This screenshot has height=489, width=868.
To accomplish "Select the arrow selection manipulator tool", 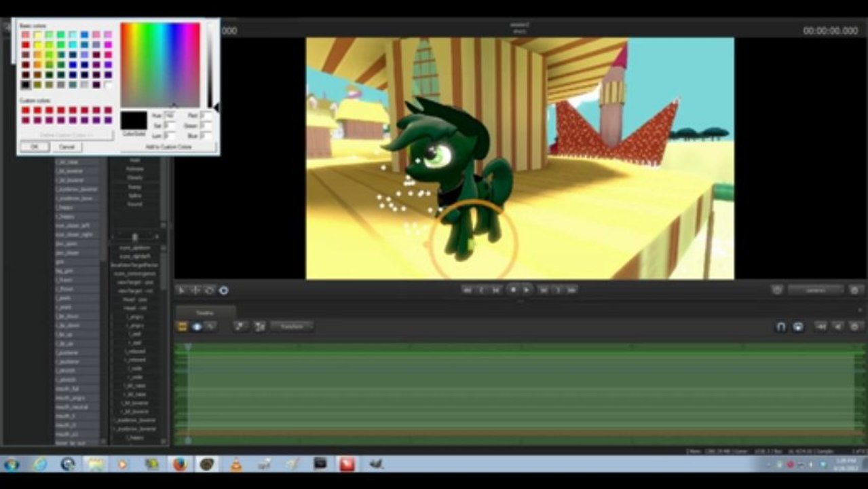I will [x=181, y=290].
